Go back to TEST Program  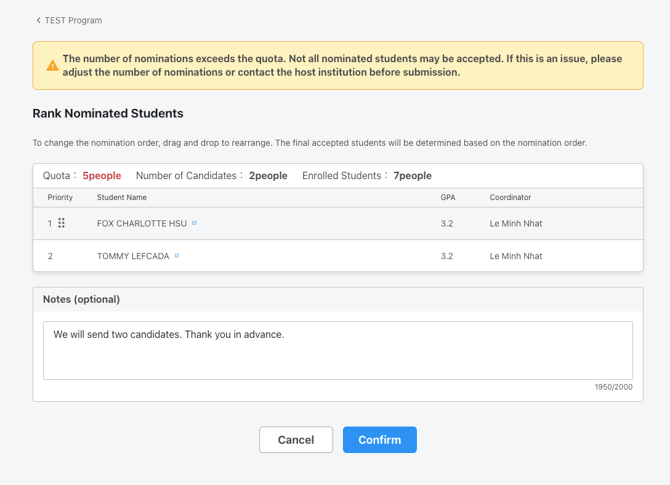(x=73, y=20)
